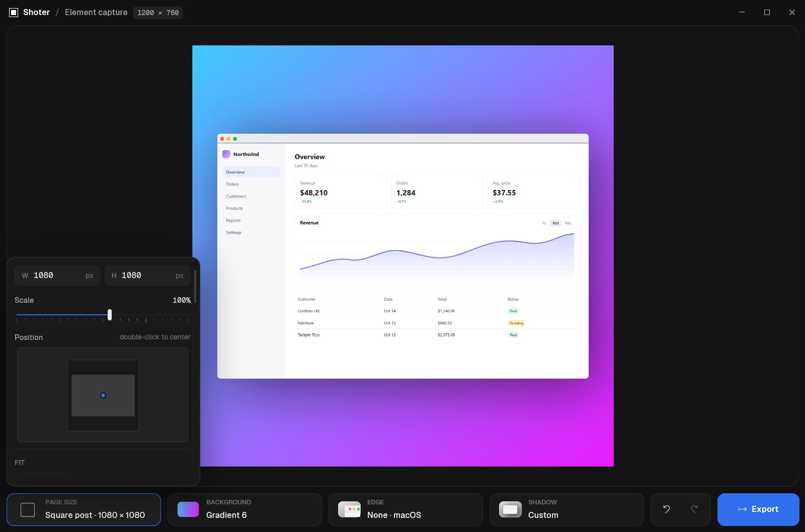Click the Page Size square icon
This screenshot has height=532, width=805.
[28, 509]
